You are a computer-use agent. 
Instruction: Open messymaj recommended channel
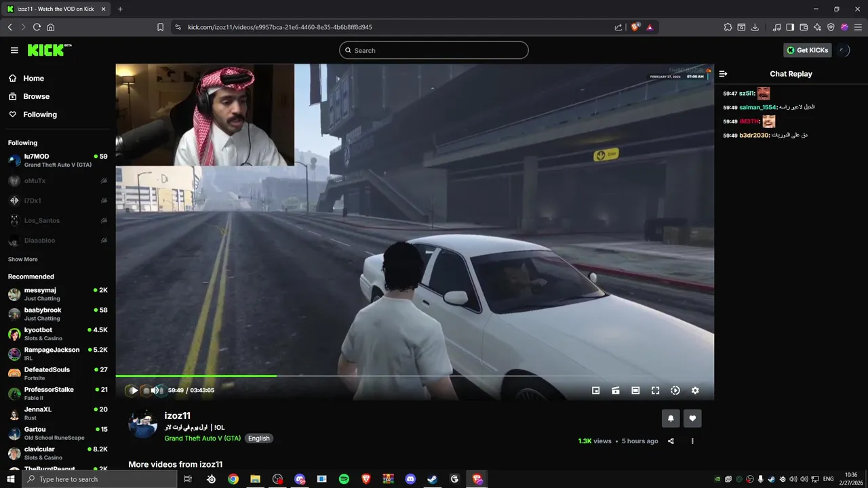(x=58, y=294)
